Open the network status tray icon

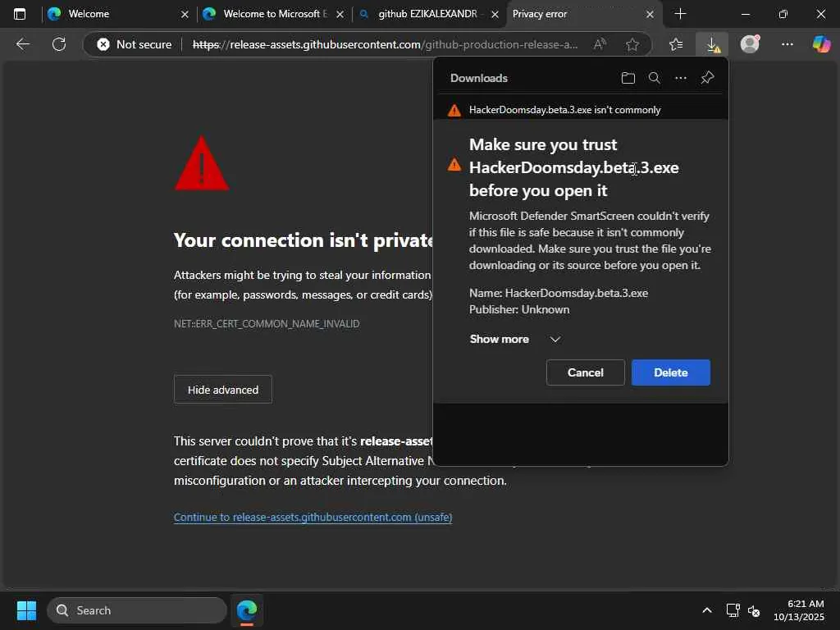tap(733, 610)
